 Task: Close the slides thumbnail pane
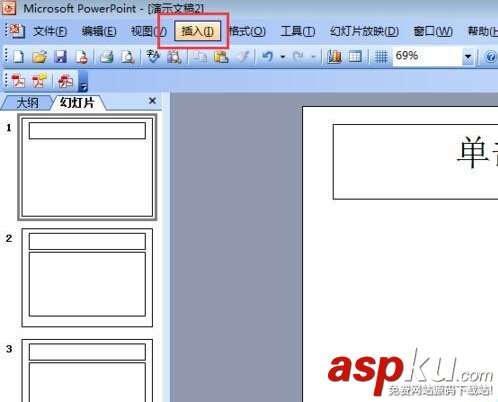(x=152, y=101)
